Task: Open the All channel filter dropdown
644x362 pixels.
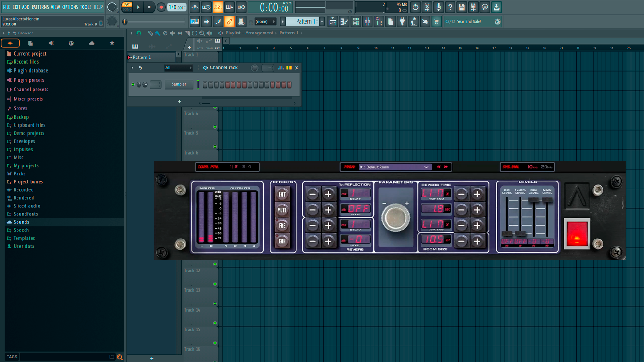Action: 178,68
